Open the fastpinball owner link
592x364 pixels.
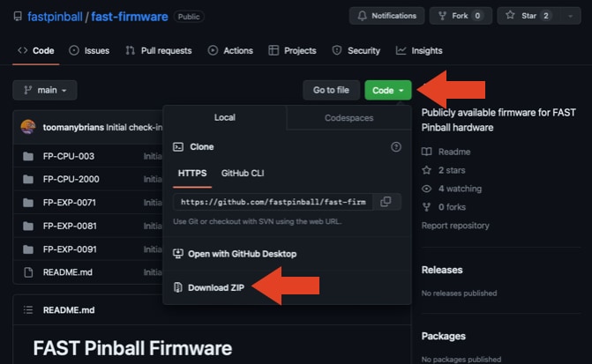tap(55, 17)
